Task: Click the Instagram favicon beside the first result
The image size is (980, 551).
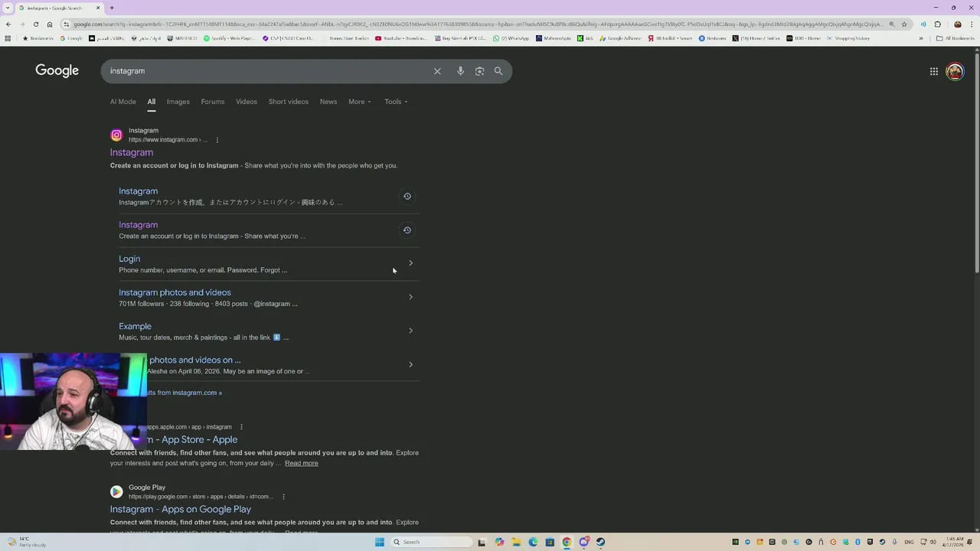Action: 116,135
